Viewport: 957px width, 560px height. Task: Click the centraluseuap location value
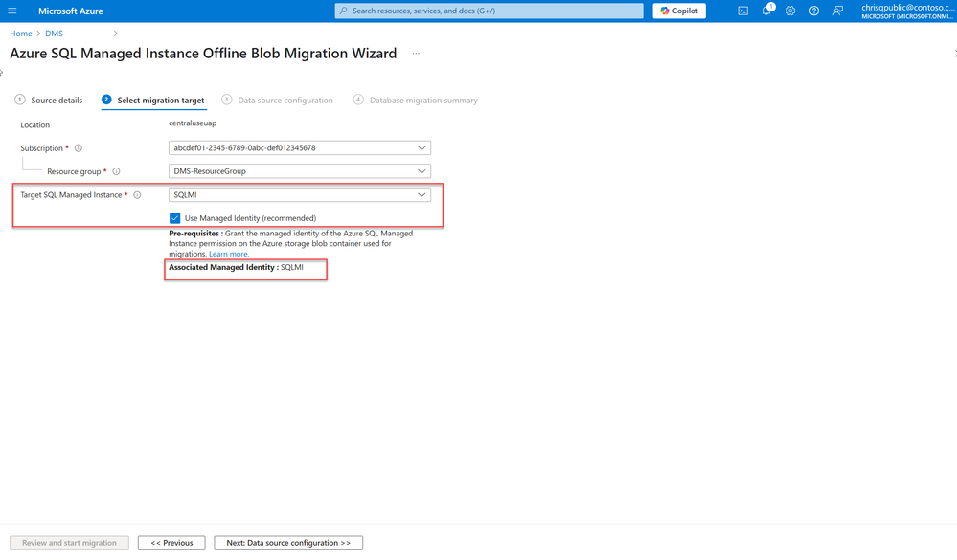coord(193,123)
